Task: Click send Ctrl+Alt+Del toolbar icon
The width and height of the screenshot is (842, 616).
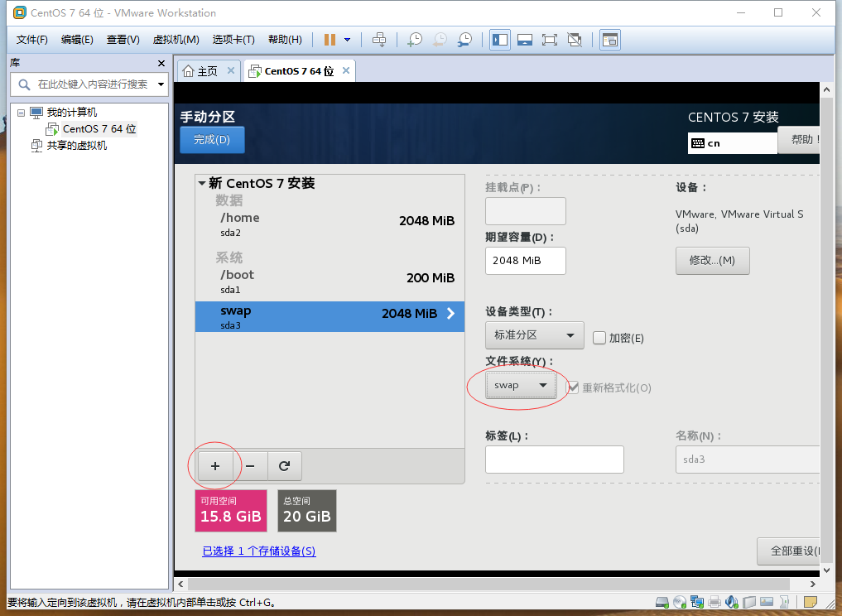Action: [x=379, y=40]
